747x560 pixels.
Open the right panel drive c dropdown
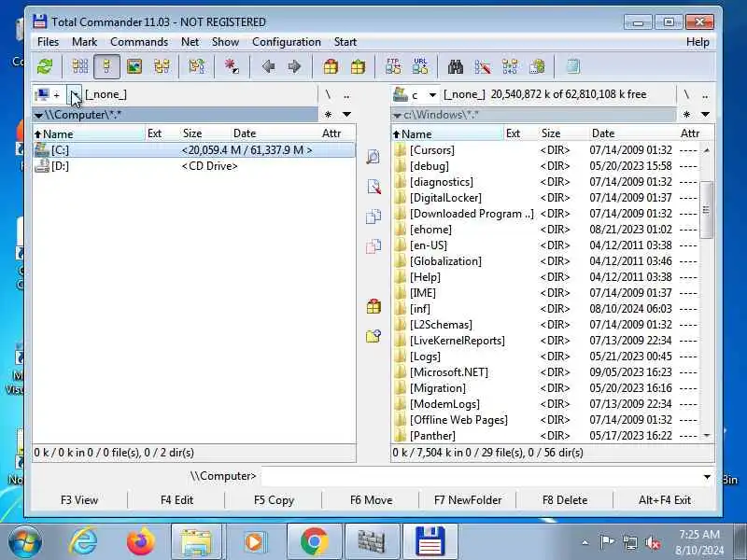pyautogui.click(x=432, y=95)
